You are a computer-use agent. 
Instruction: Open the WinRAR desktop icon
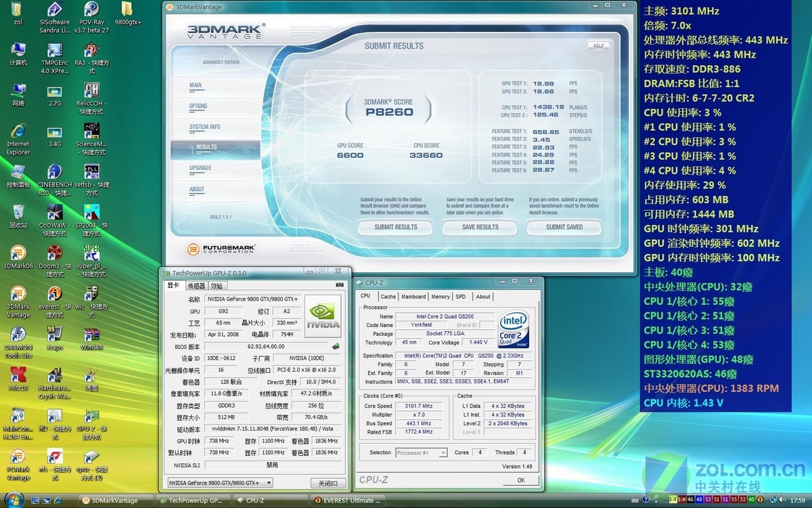[x=91, y=338]
